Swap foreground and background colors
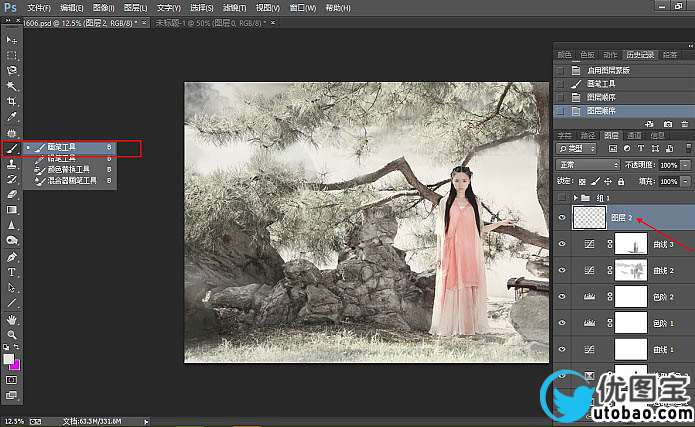The width and height of the screenshot is (695, 427). coord(16,347)
